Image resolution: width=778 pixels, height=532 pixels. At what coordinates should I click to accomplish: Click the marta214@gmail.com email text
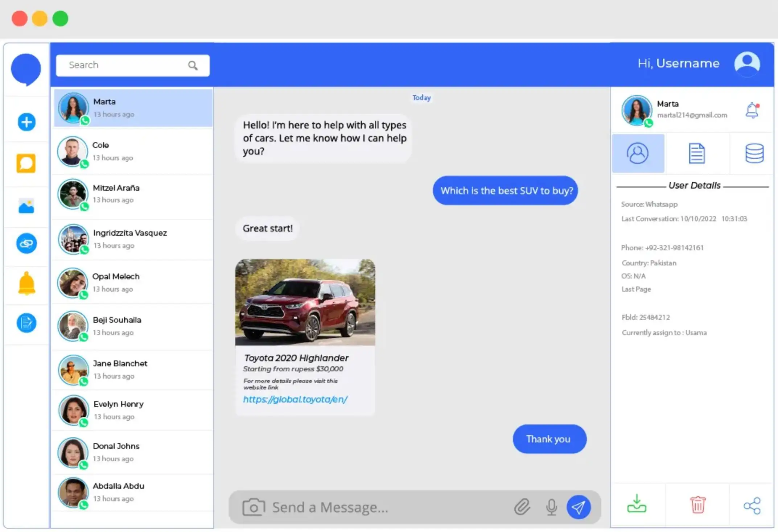[692, 115]
